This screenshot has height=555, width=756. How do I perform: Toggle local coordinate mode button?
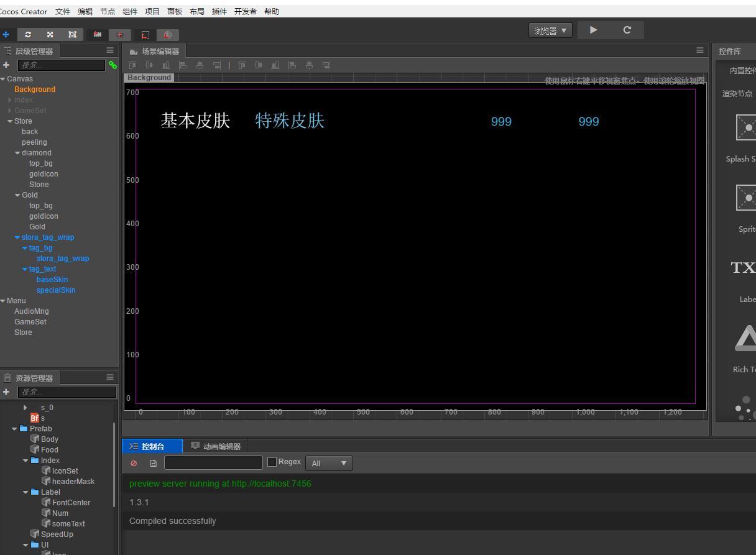tap(145, 35)
